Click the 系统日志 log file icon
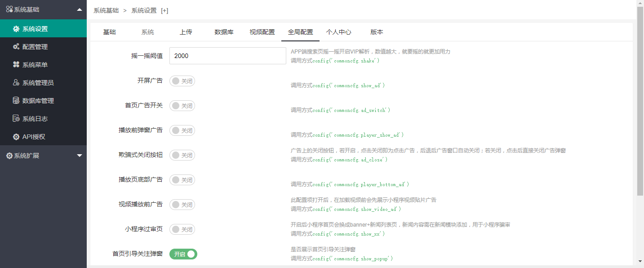Screen dimensions: 644x268 [16, 119]
